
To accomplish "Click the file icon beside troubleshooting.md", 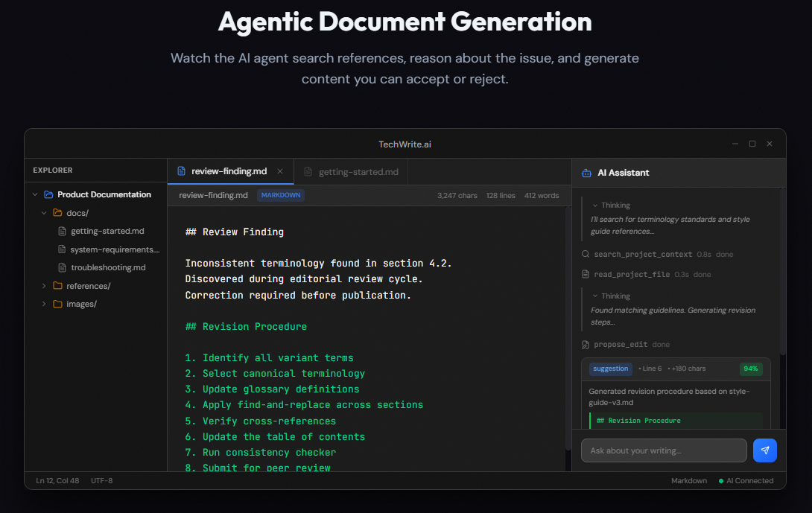I will 63,267.
